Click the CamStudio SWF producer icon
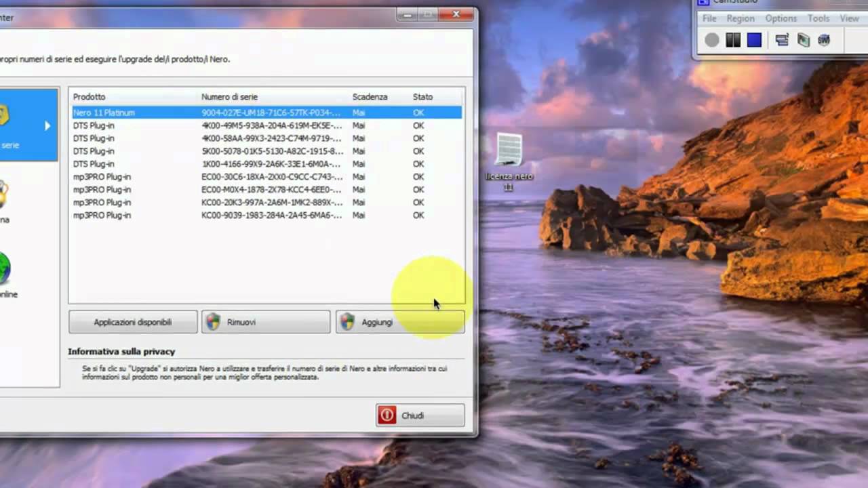 (824, 40)
